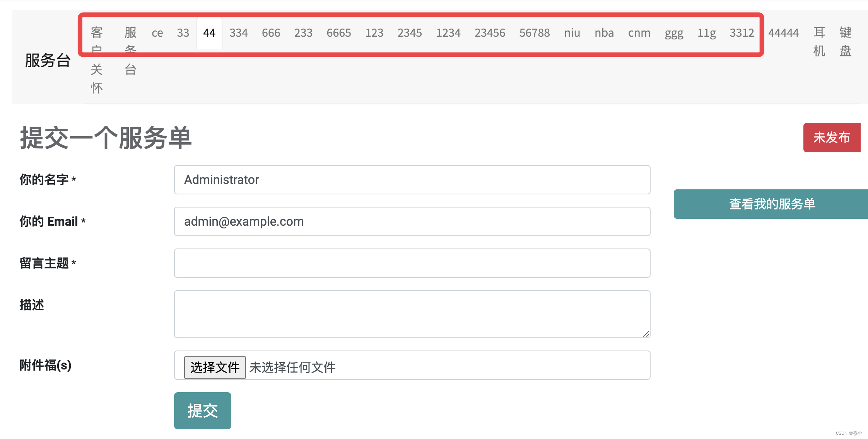The height and width of the screenshot is (439, 868).
Task: Select the 2345 navigation tab
Action: (409, 33)
